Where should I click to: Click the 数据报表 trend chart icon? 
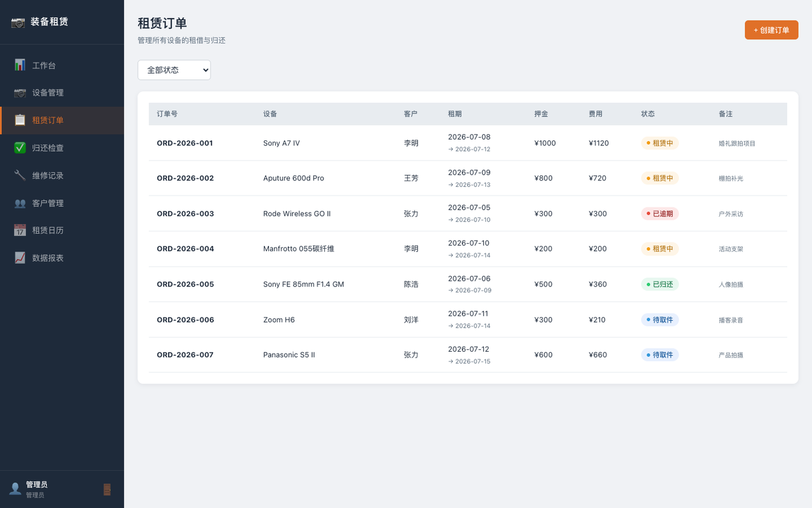point(20,258)
